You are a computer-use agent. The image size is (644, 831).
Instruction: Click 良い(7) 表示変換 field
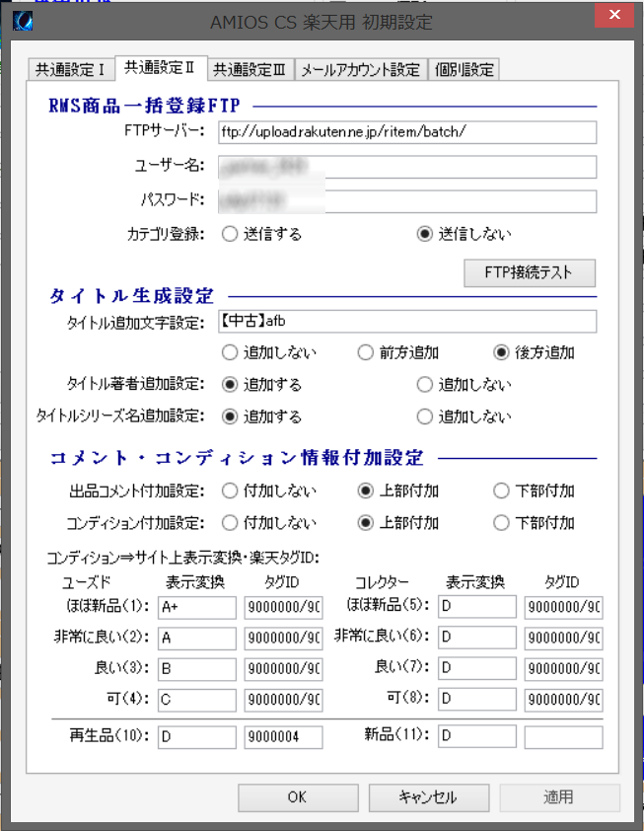(477, 668)
